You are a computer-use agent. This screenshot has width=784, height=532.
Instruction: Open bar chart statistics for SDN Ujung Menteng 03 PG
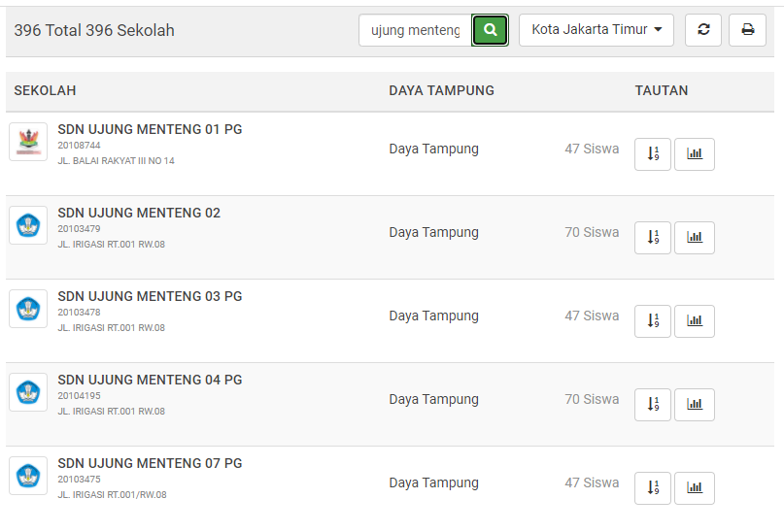(695, 321)
